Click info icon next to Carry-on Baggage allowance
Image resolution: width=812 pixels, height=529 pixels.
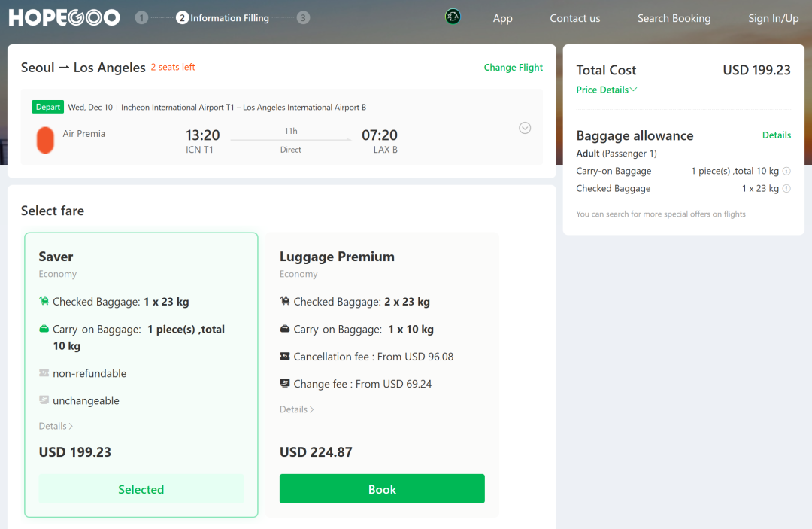786,172
